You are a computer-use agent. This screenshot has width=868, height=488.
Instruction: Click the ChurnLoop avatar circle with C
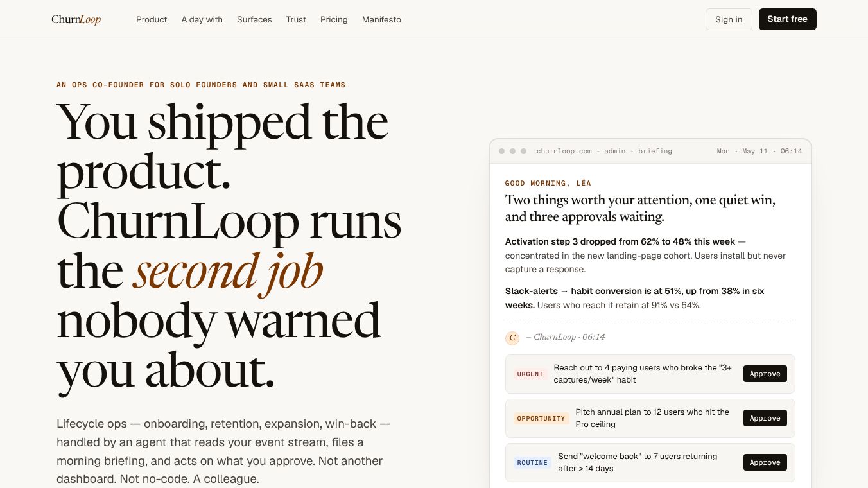click(x=512, y=338)
